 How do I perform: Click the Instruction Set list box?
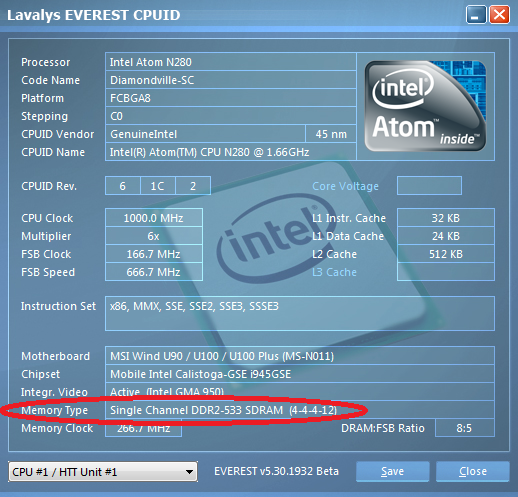tap(300, 313)
